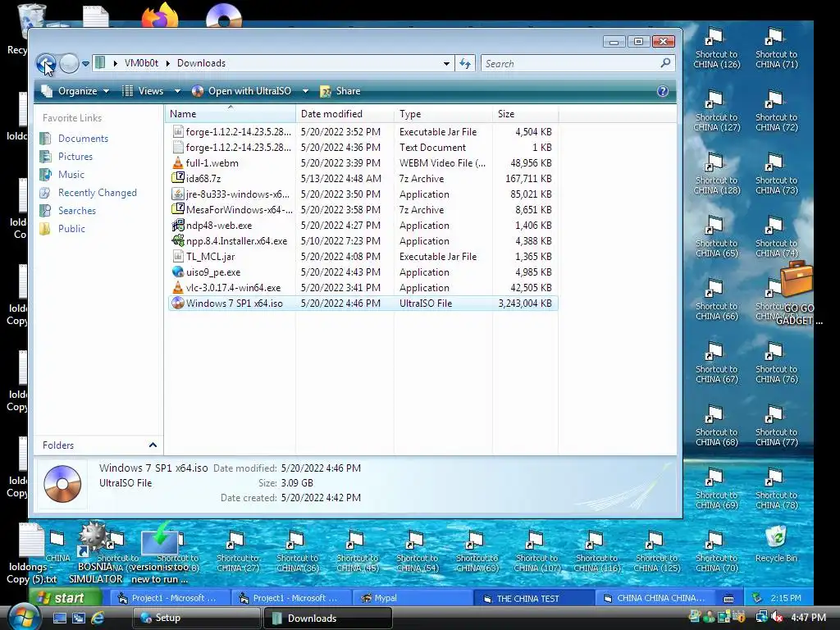
Task: Select the uiso9_pe.exe icon
Action: (x=178, y=272)
